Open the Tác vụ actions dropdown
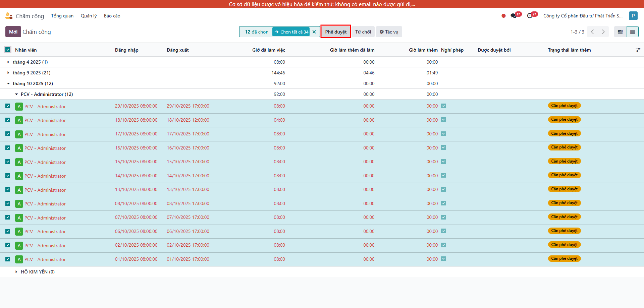The image size is (644, 308). (389, 32)
